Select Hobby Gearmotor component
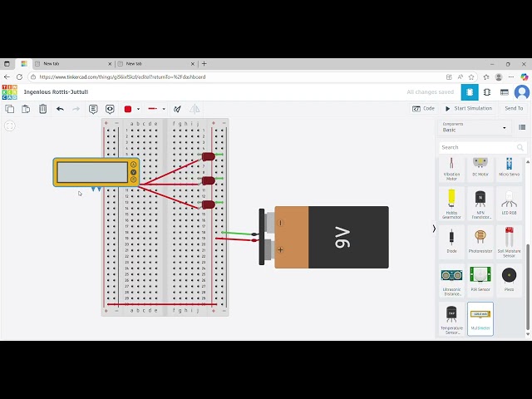The width and height of the screenshot is (532, 399). point(451,204)
